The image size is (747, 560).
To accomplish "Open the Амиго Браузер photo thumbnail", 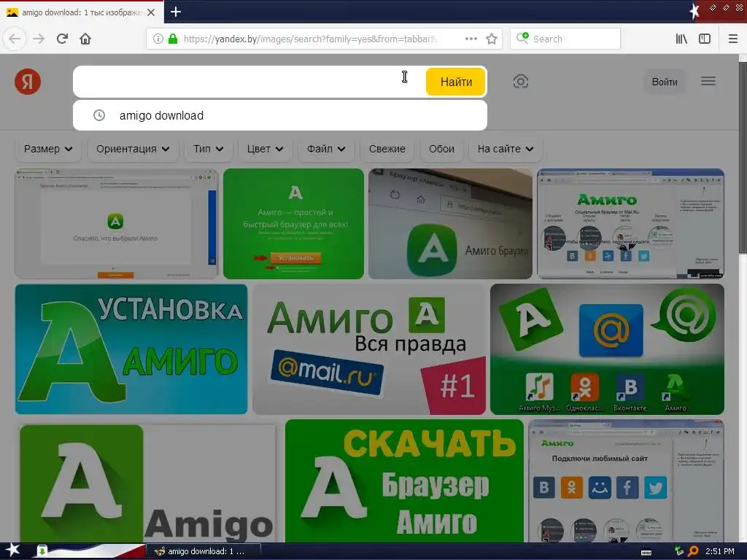I will [x=450, y=224].
